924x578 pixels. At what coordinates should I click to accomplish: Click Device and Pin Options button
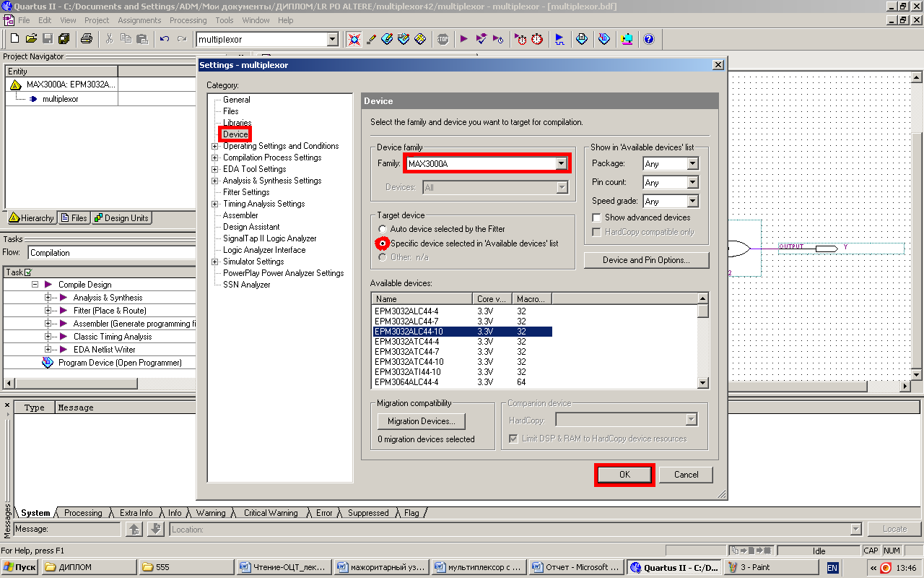(646, 260)
